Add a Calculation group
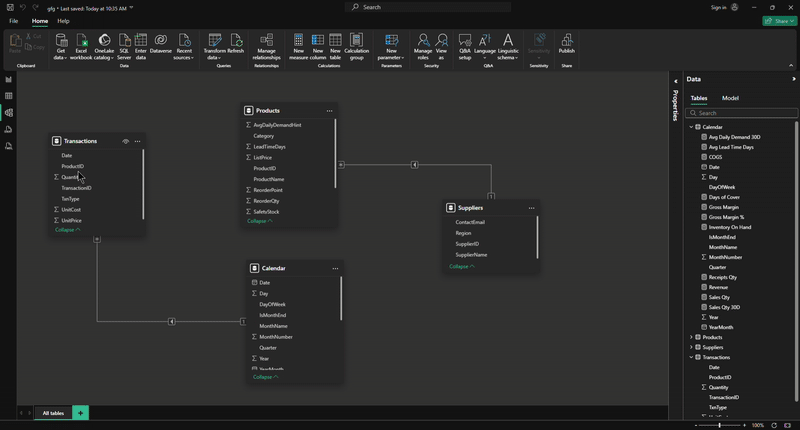Viewport: 800px width, 430px height. coord(357,46)
